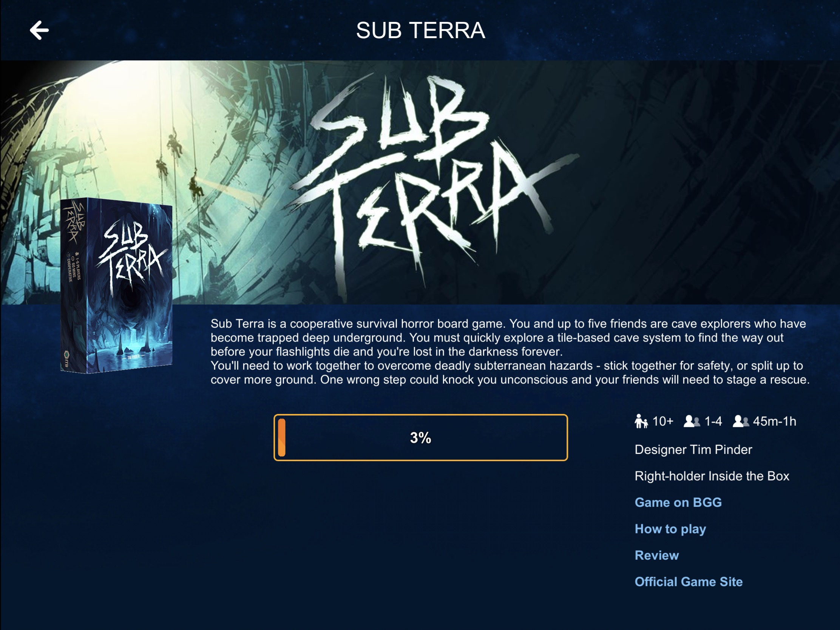This screenshot has width=840, height=630.
Task: Go back using the arrow icon
Action: tap(39, 30)
